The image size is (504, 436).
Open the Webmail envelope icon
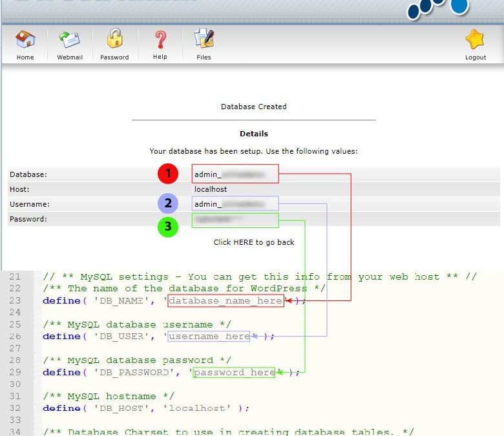[x=69, y=40]
